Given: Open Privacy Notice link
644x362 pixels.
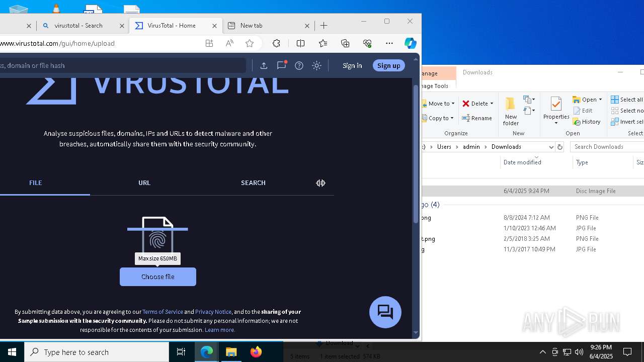Looking at the screenshot, I should pyautogui.click(x=213, y=312).
